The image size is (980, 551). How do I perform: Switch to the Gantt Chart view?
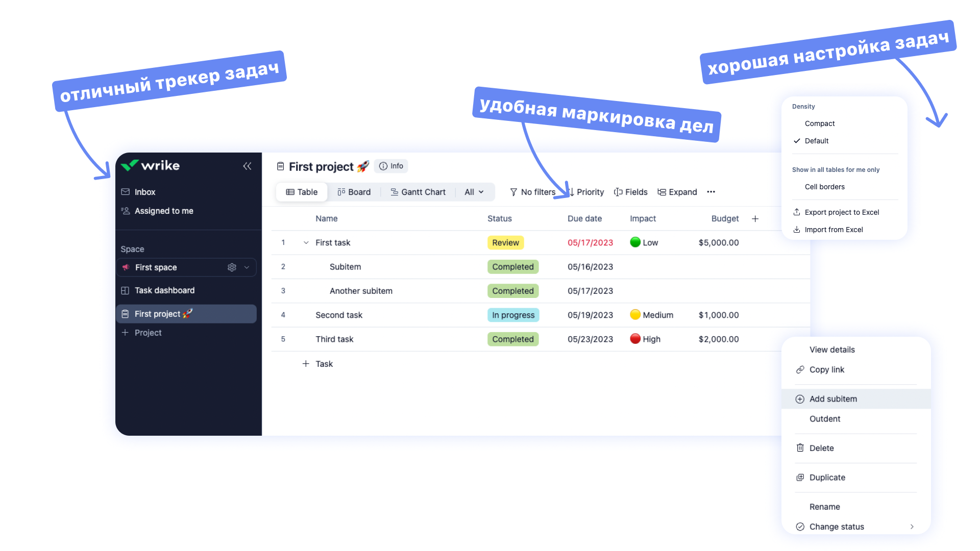click(418, 192)
